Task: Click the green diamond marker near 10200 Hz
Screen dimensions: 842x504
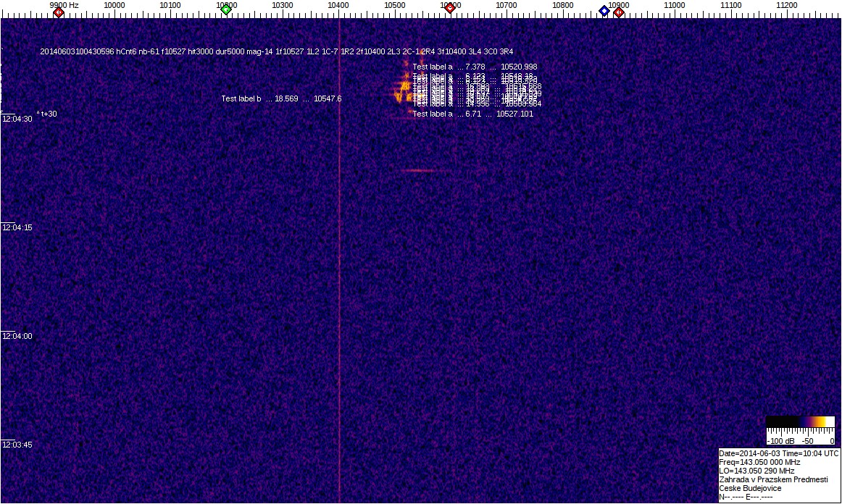Action: click(226, 9)
